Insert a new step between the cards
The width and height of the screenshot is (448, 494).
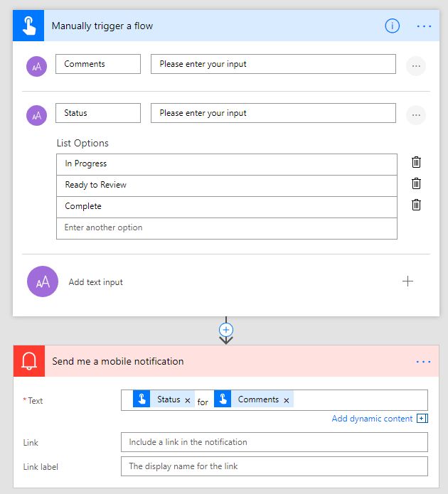(226, 330)
